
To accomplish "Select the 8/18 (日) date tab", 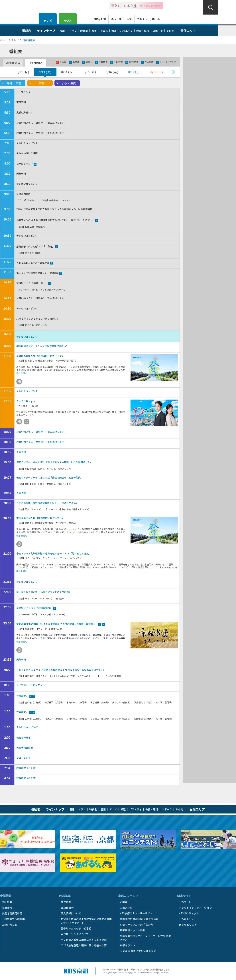I will click(x=156, y=72).
